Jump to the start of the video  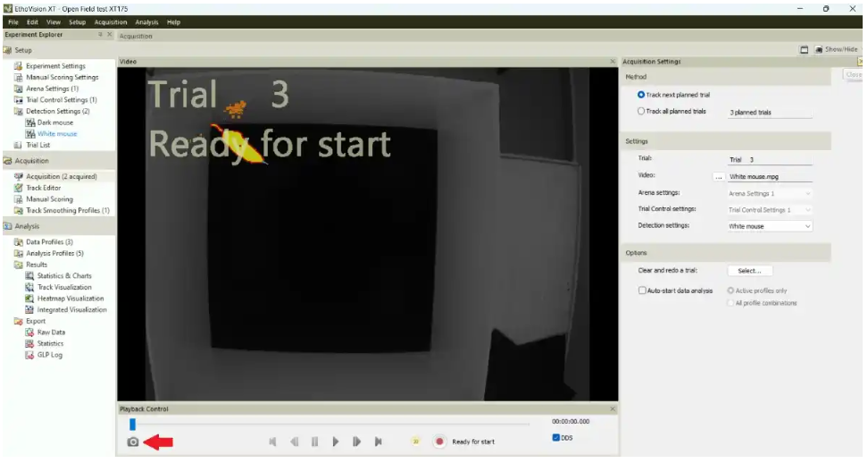272,442
